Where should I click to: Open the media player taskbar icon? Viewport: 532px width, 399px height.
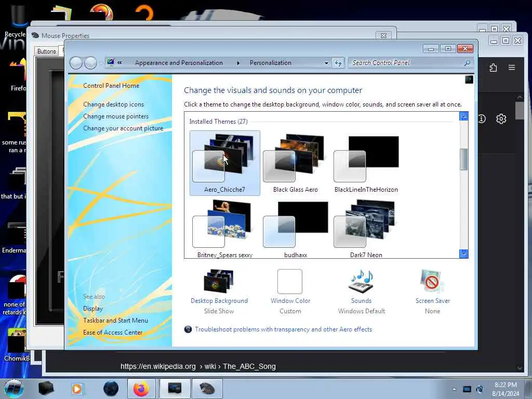[x=77, y=389]
